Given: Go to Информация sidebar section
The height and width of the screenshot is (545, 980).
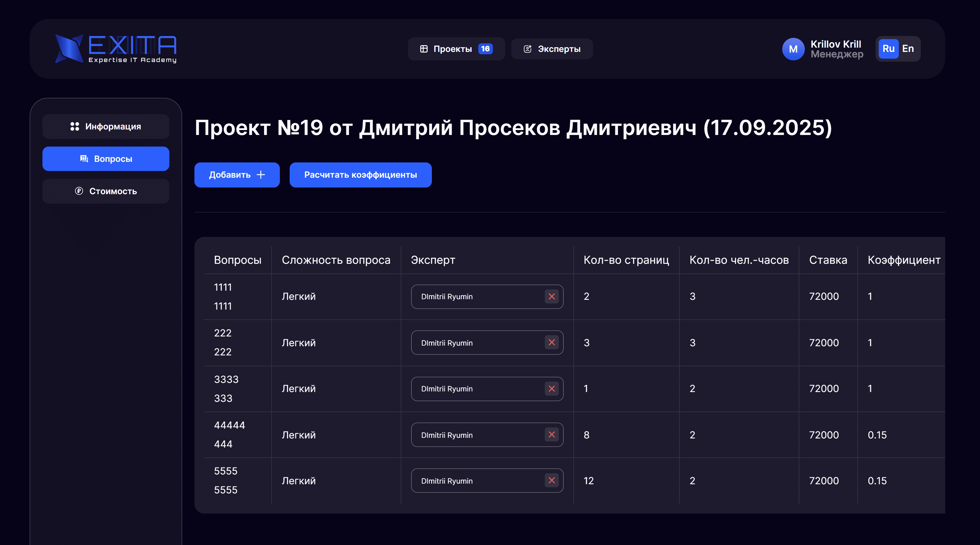Looking at the screenshot, I should [x=106, y=126].
